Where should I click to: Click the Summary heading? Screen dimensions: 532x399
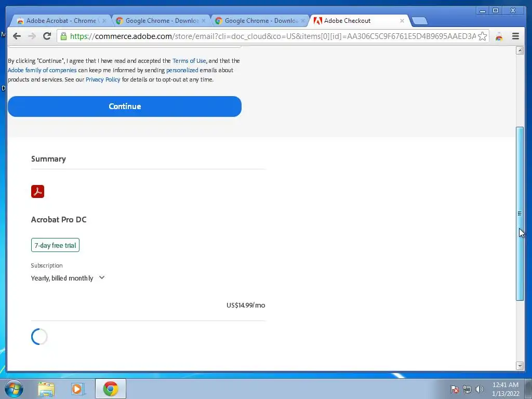pos(48,159)
